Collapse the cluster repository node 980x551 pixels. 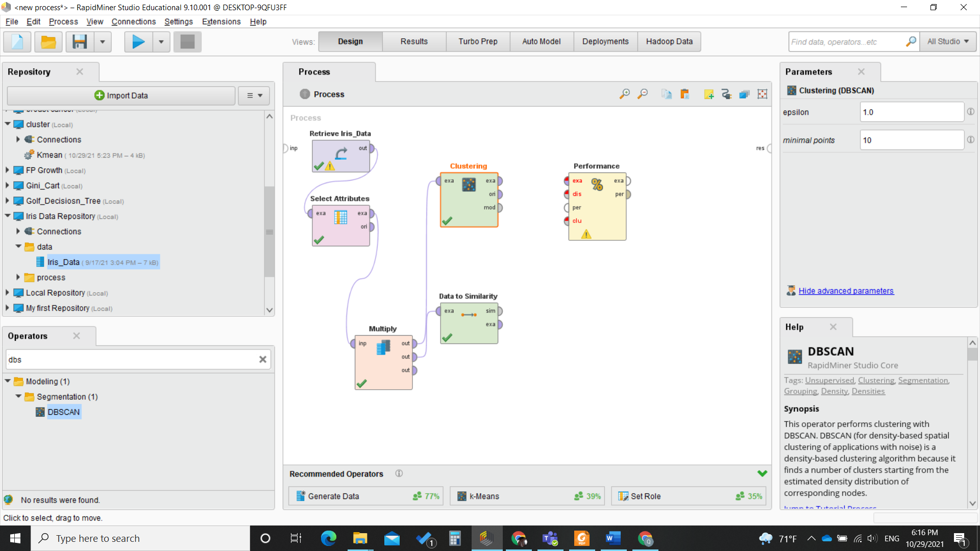(x=8, y=124)
